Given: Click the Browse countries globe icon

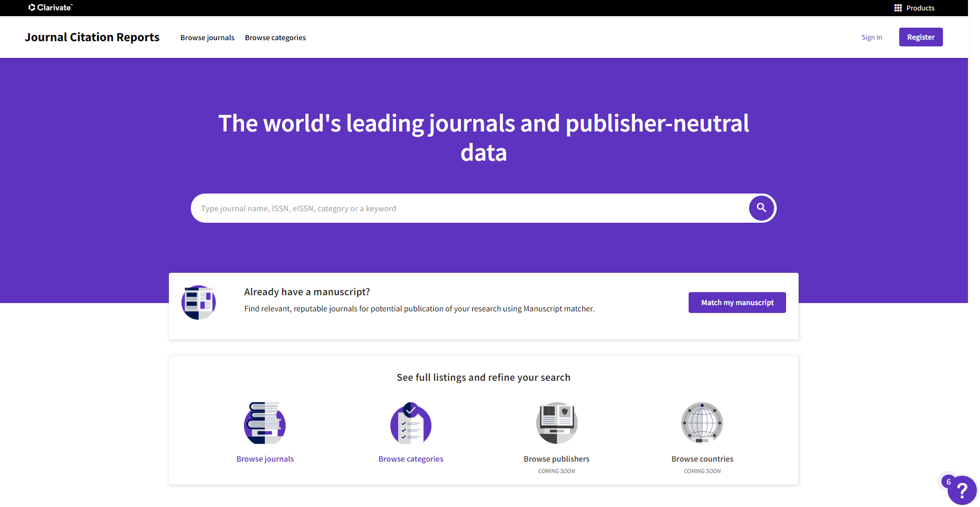Looking at the screenshot, I should click(x=702, y=422).
